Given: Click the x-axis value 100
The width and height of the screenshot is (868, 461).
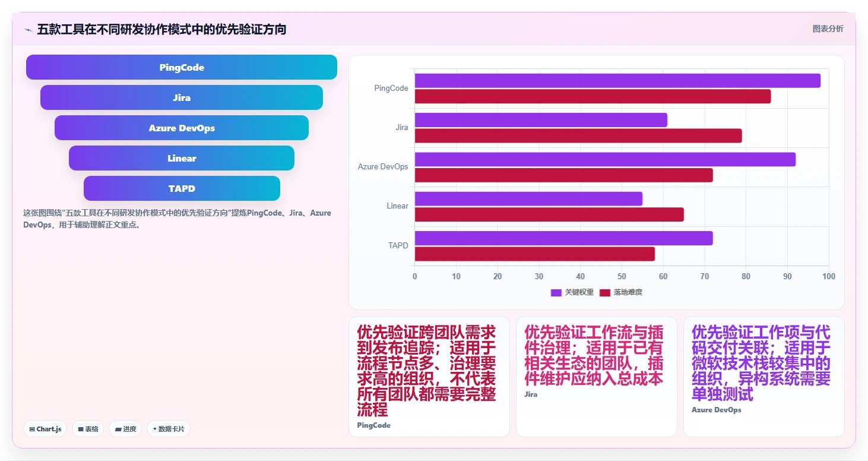Looking at the screenshot, I should [829, 276].
